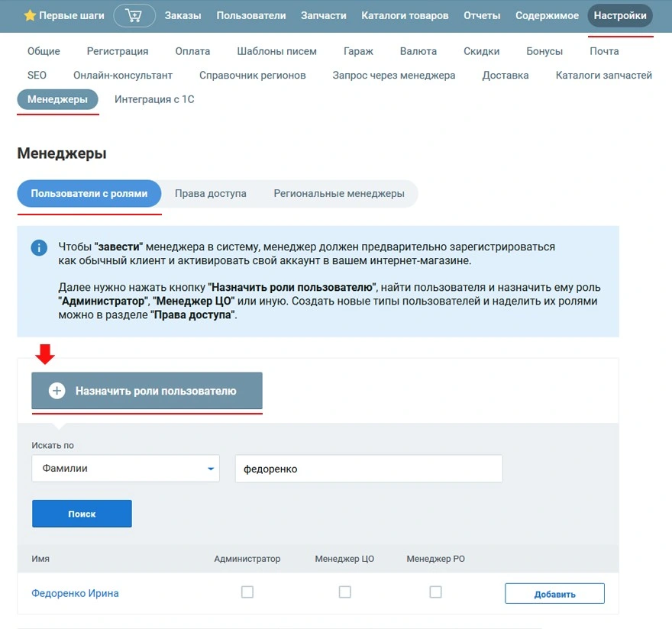Open the Каталоги запчастей tab

click(x=604, y=76)
